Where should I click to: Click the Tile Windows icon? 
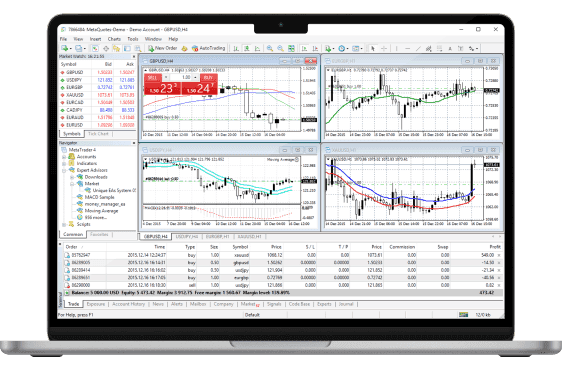tap(291, 48)
